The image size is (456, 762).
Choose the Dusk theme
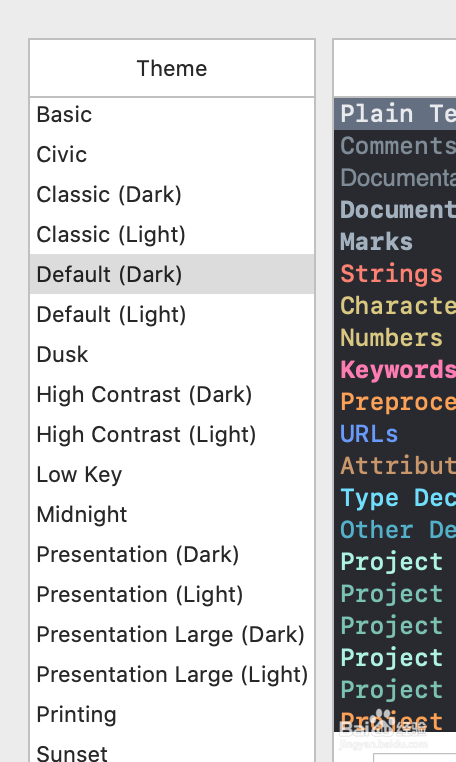tap(172, 355)
